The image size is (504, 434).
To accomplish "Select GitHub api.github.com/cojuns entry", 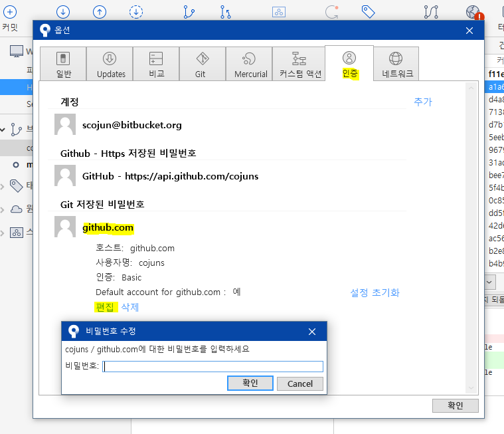I will point(171,176).
